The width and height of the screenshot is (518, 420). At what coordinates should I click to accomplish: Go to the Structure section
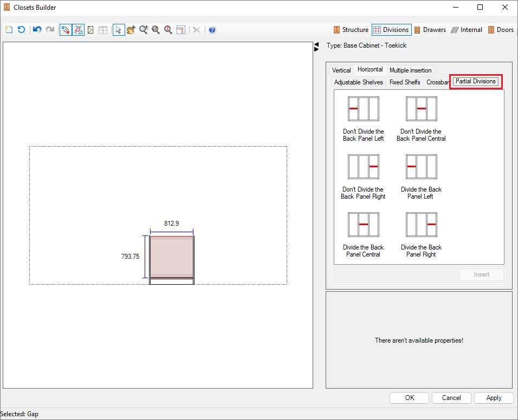tap(351, 30)
